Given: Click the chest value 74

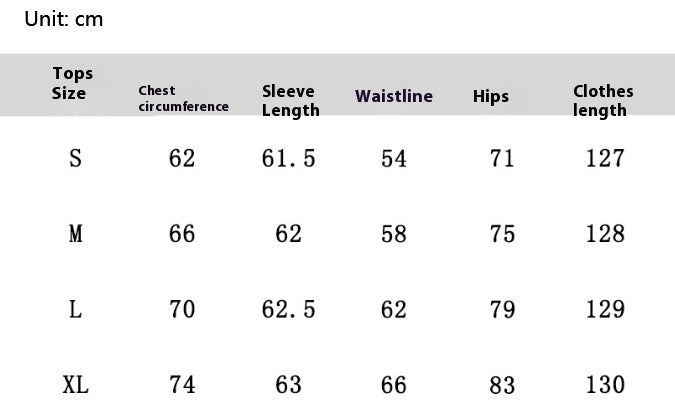Looking at the screenshot, I should [x=182, y=385].
